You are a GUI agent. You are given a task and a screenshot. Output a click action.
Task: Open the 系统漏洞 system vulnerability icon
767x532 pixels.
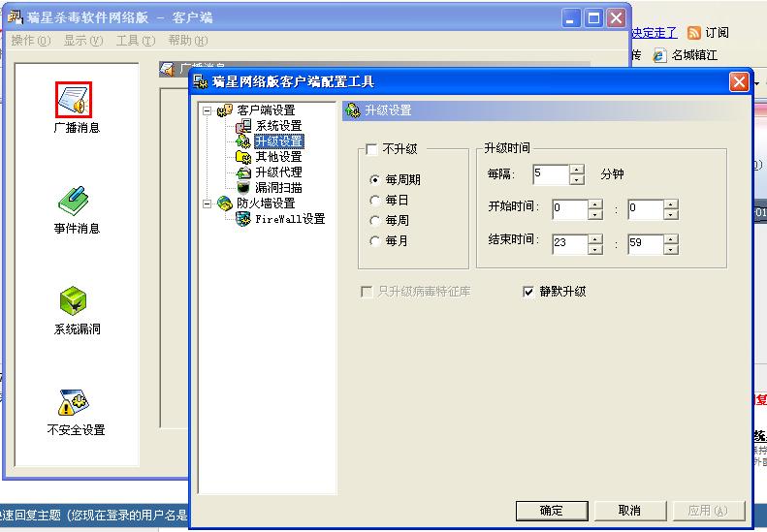tap(74, 300)
